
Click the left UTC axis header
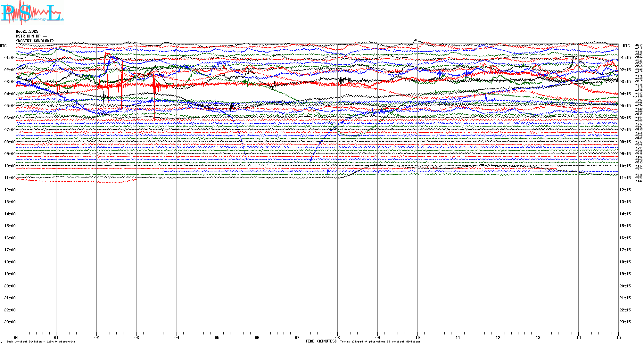pos(3,46)
